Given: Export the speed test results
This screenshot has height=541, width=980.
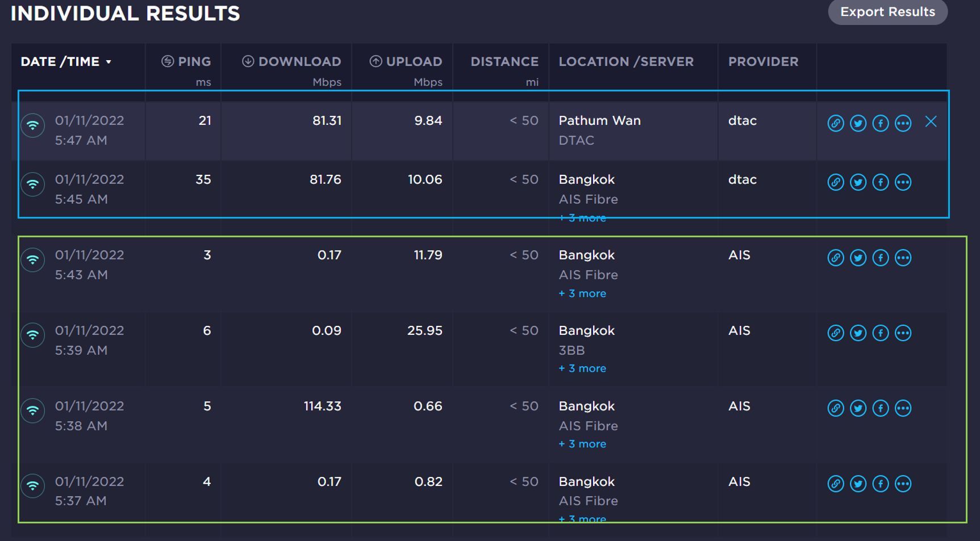Looking at the screenshot, I should pyautogui.click(x=887, y=12).
